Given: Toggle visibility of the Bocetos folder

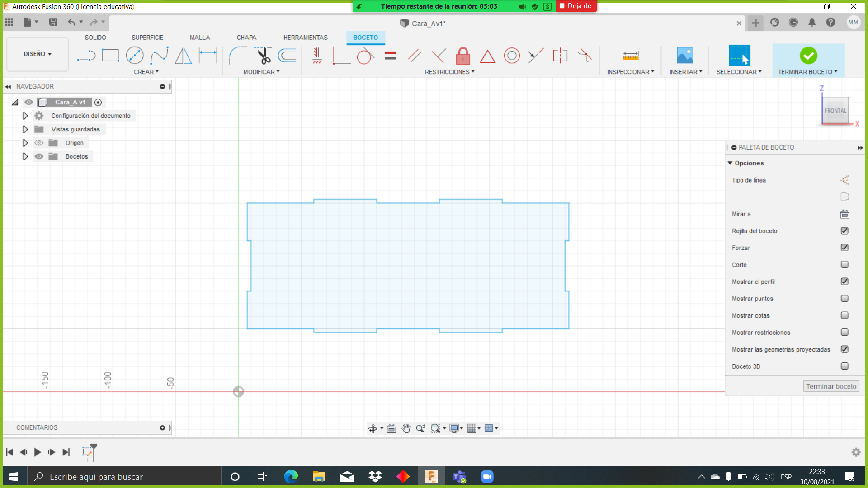Looking at the screenshot, I should coord(39,156).
